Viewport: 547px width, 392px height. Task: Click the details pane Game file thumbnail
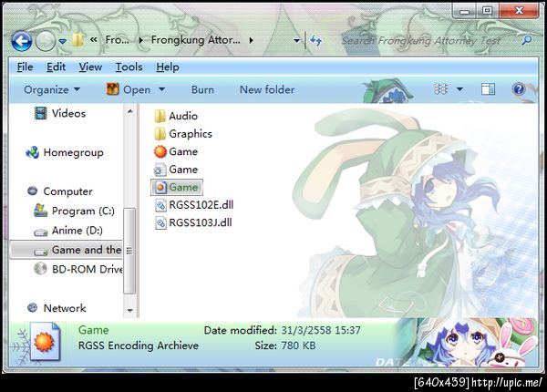point(45,342)
